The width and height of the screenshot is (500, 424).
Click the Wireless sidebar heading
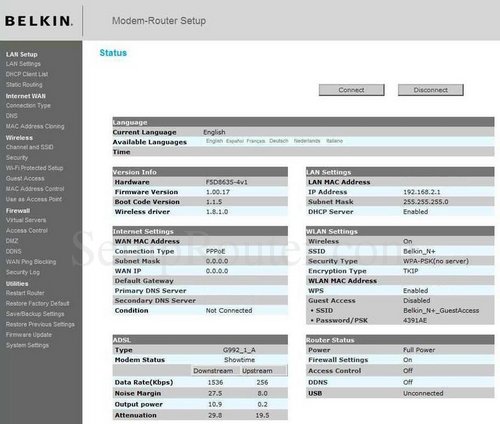19,137
